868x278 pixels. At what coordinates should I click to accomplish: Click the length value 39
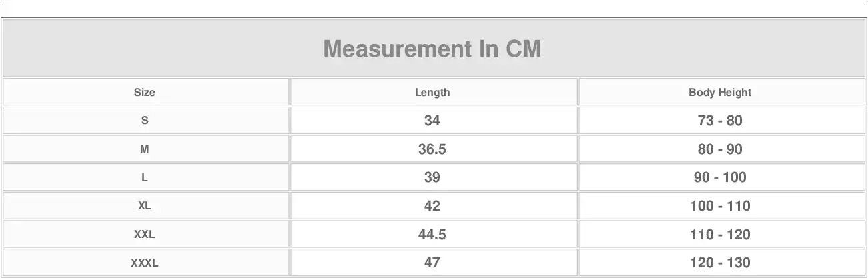[x=432, y=178]
